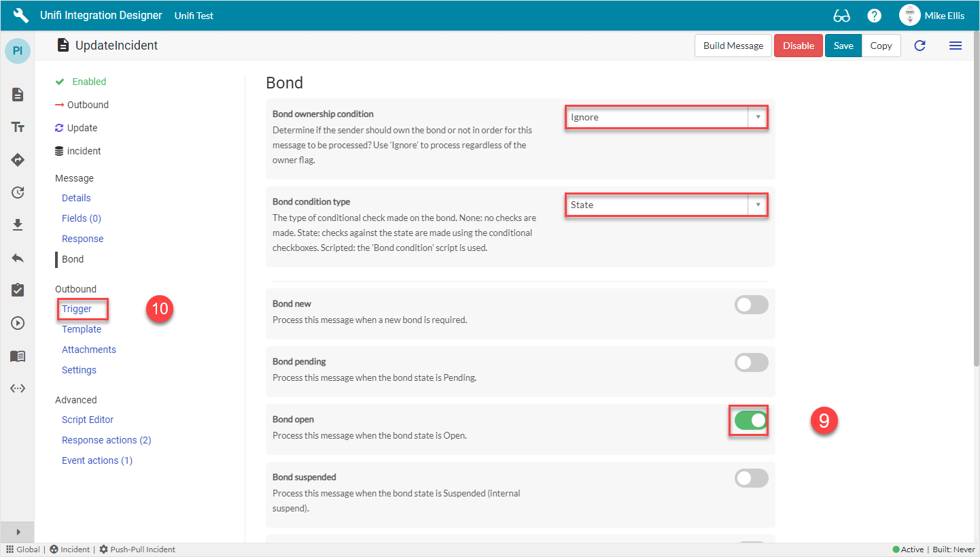Enable the Bond new toggle

pyautogui.click(x=750, y=305)
